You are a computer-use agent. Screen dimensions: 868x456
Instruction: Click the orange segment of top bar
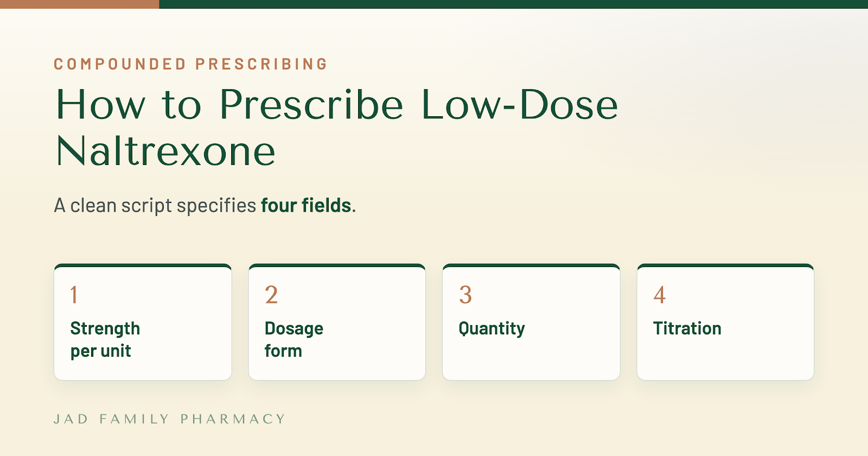80,4
